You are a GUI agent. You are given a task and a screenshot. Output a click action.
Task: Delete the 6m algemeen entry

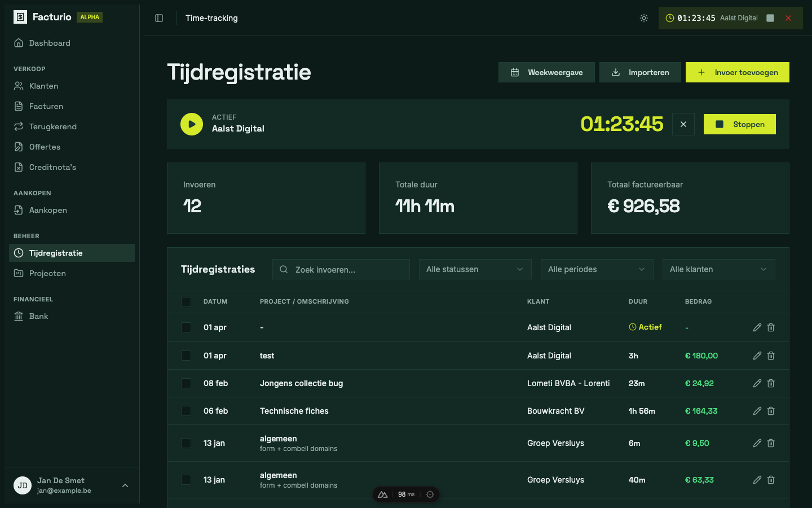point(771,443)
